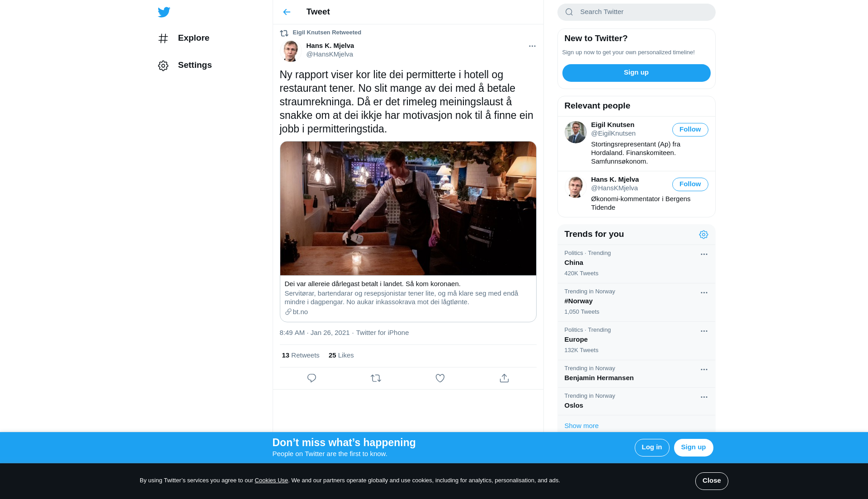Like the tweet with the heart icon

tap(440, 378)
